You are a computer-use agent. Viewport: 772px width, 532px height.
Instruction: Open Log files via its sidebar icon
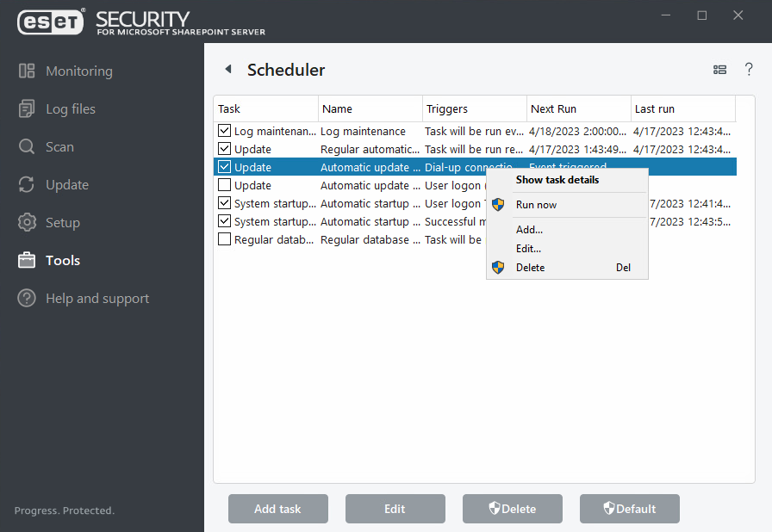coord(27,109)
